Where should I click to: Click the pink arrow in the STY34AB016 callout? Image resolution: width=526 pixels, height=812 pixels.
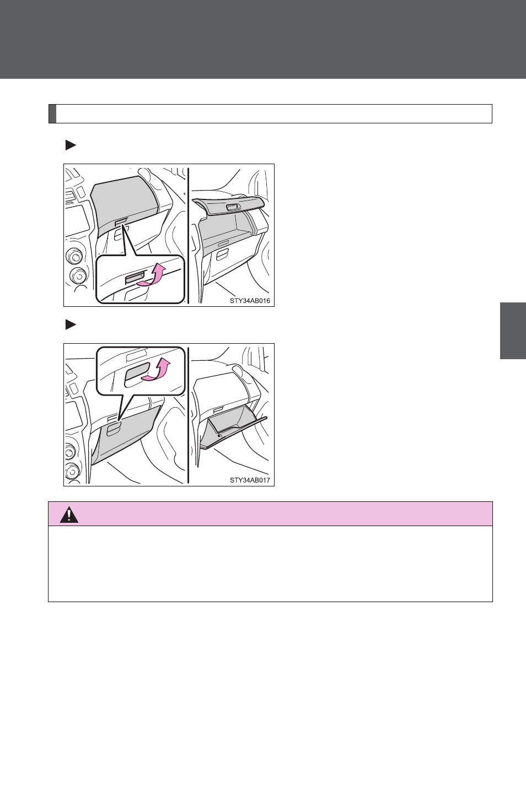tap(152, 274)
